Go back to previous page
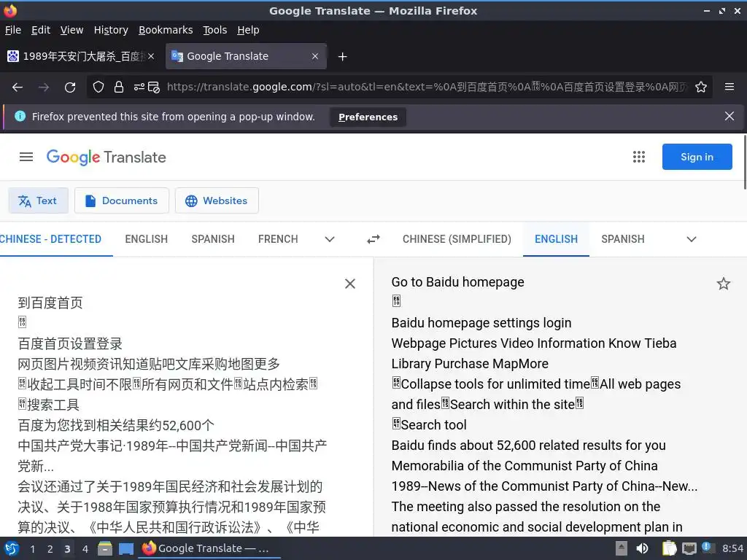This screenshot has height=560, width=747. tap(18, 87)
